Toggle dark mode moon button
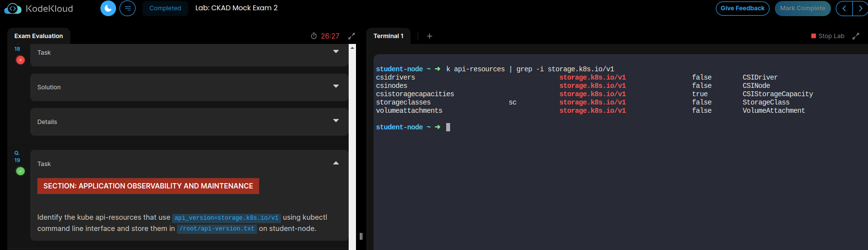This screenshot has width=868, height=250. coord(108,8)
